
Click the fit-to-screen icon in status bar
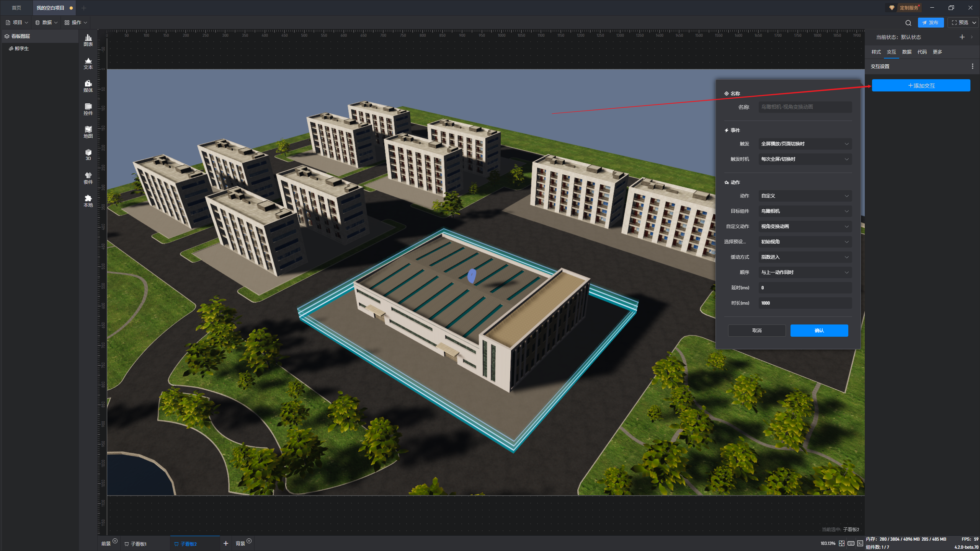[841, 543]
